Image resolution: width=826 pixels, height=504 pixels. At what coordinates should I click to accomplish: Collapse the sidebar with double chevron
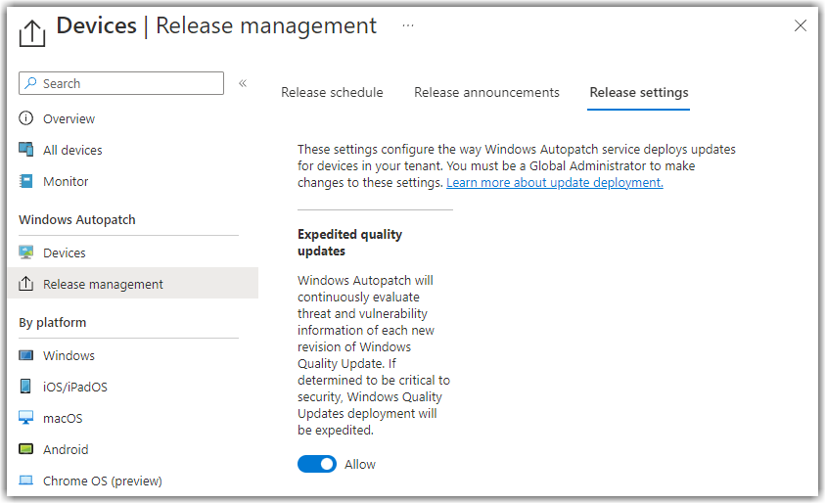click(243, 83)
